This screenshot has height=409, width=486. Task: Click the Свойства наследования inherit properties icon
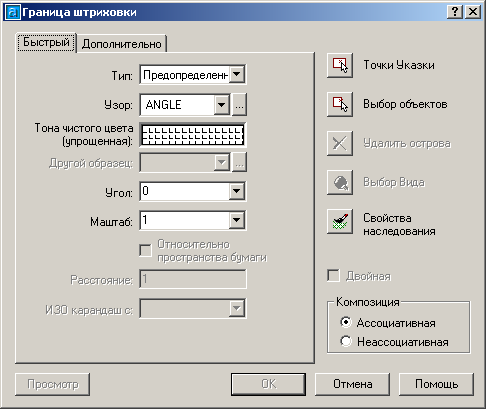[x=340, y=222]
